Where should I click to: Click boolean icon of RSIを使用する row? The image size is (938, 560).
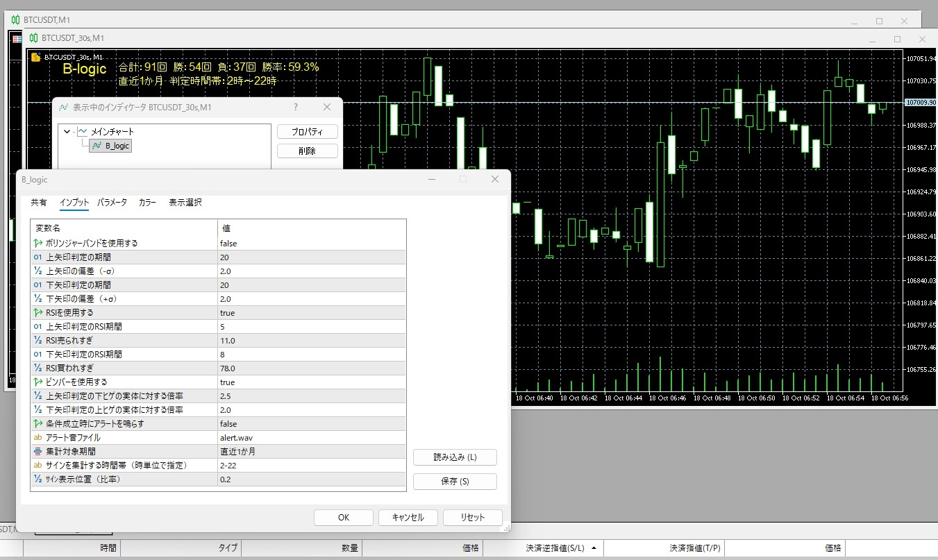[38, 313]
